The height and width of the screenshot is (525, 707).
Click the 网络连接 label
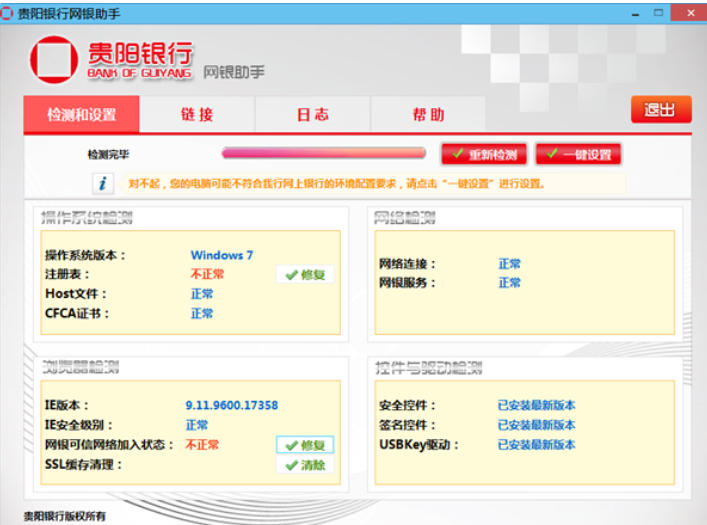408,264
